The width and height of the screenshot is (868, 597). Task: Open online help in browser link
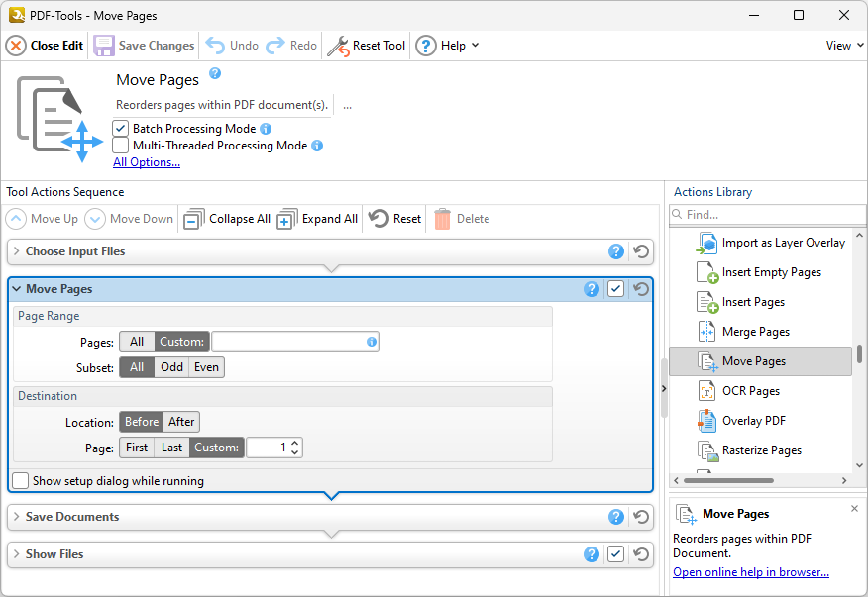pos(751,572)
